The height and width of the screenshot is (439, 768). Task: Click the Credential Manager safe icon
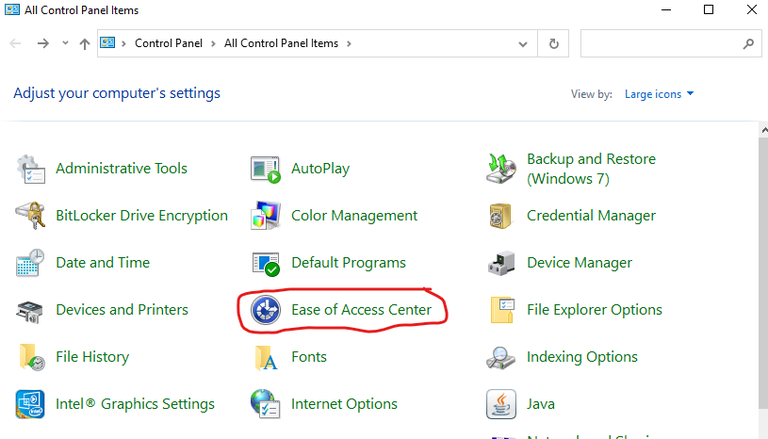coord(501,216)
